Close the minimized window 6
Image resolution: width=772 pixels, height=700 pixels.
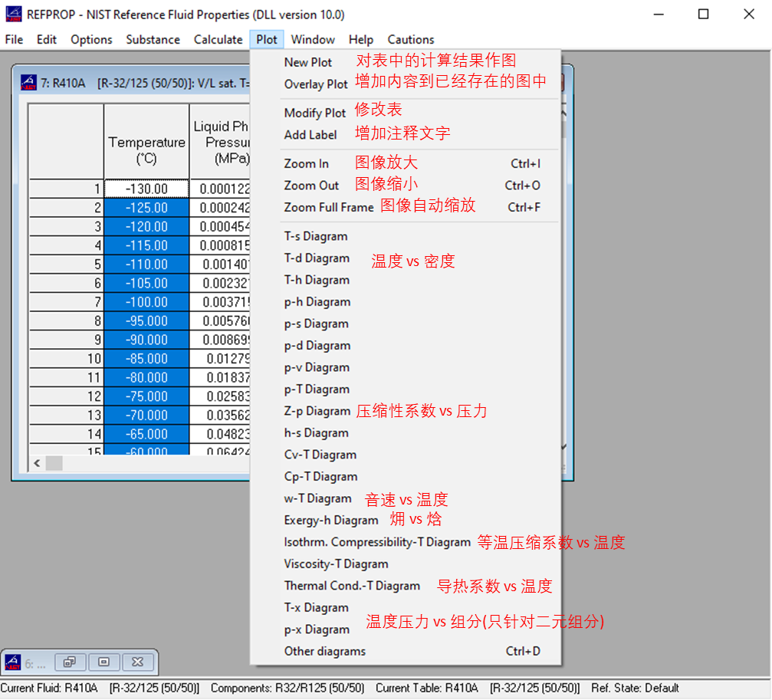(136, 662)
